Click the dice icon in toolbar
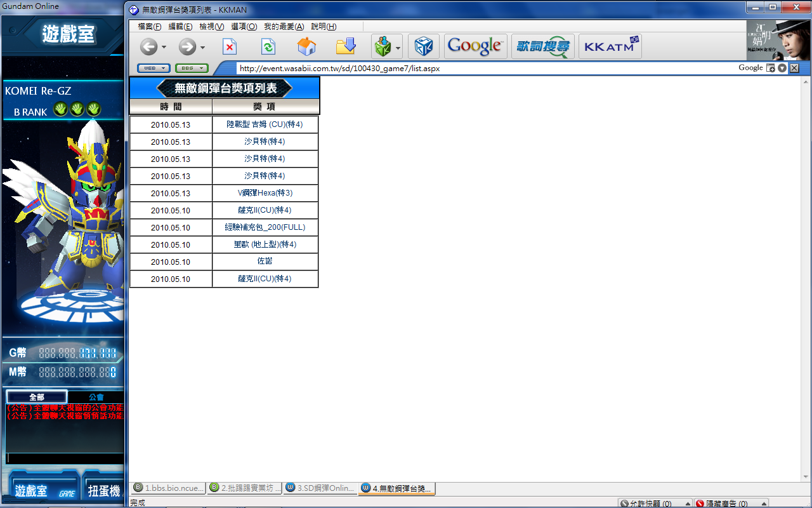This screenshot has height=508, width=812. 423,47
